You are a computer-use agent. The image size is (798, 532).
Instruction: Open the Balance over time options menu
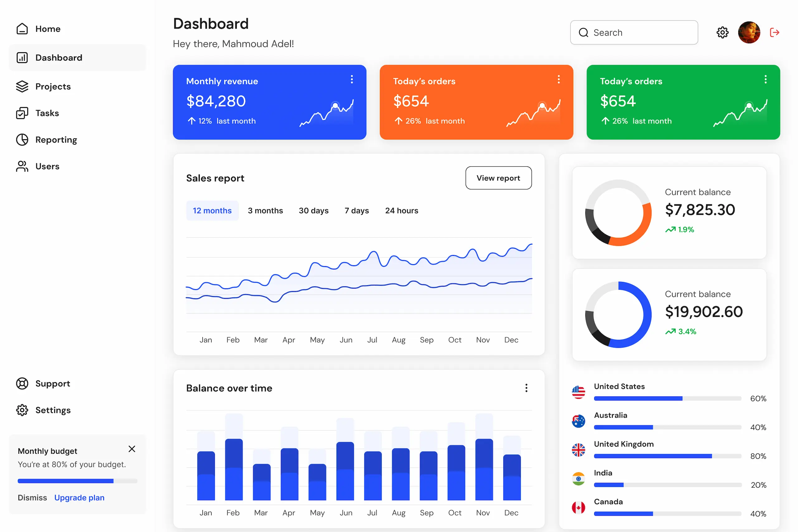526,388
